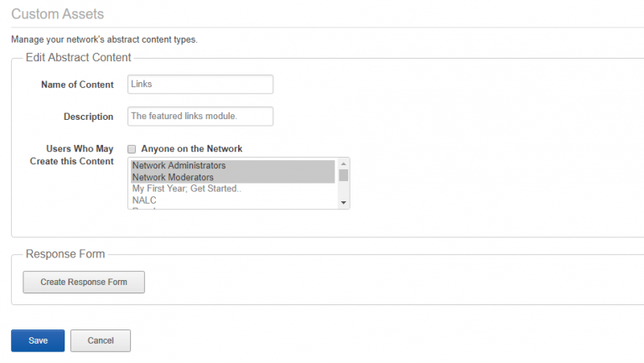The height and width of the screenshot is (363, 644).
Task: Click the Users Who May Create this Content label
Action: (72, 155)
